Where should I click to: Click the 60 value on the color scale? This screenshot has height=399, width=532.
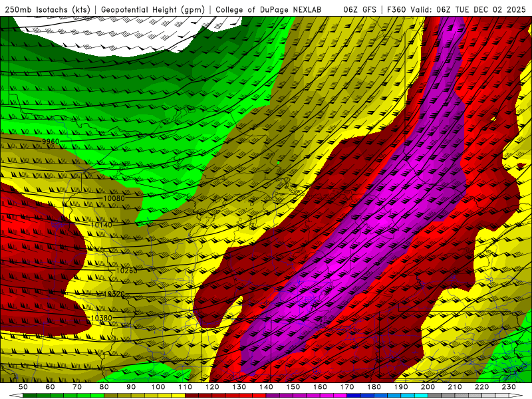[51, 387]
